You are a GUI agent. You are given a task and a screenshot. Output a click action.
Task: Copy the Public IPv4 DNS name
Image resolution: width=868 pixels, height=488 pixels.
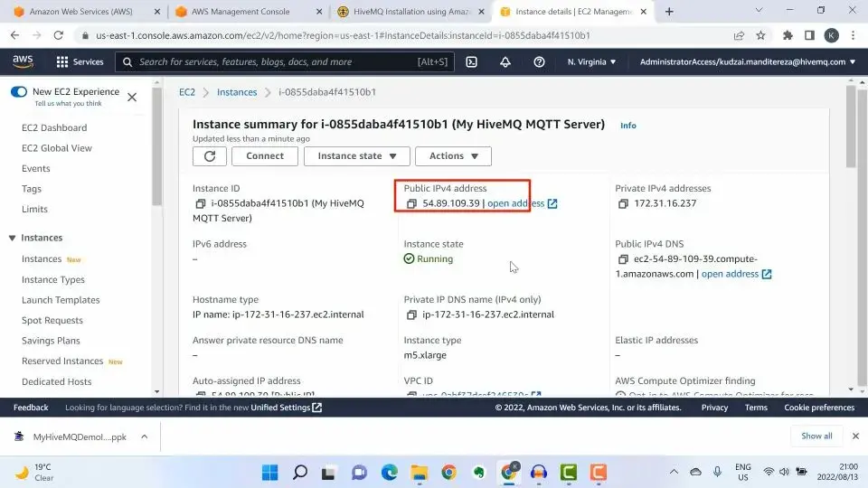(x=623, y=259)
